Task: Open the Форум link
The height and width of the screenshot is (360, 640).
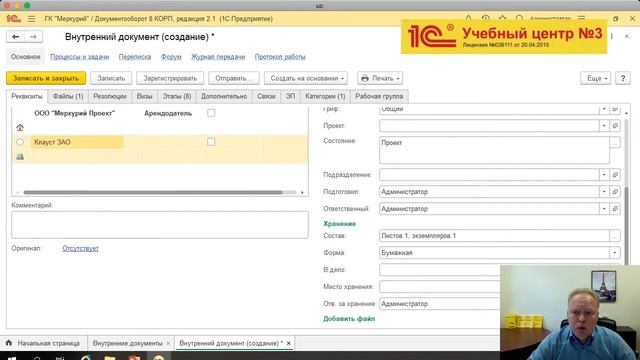Action: coord(171,57)
